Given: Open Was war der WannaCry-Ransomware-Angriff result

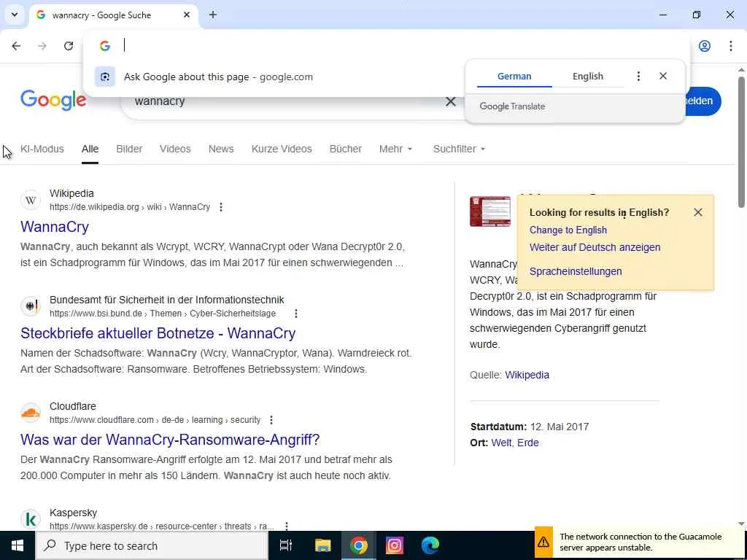Looking at the screenshot, I should (170, 440).
